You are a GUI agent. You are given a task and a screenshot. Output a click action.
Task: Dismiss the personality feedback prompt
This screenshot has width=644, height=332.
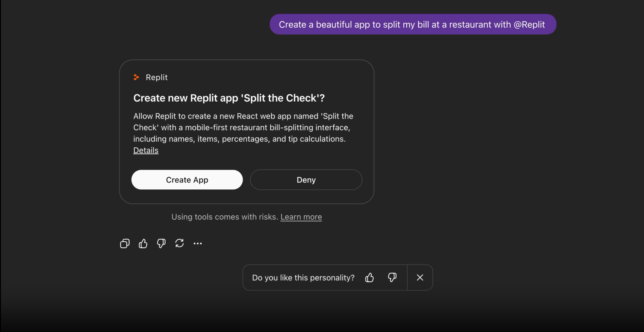[x=420, y=277]
